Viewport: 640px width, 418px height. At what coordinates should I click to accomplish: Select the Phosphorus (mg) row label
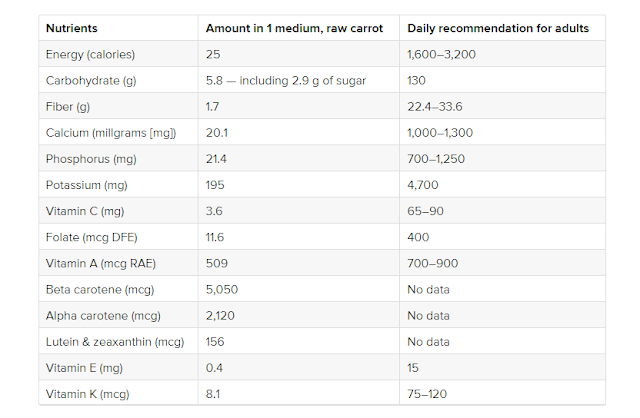(x=91, y=159)
